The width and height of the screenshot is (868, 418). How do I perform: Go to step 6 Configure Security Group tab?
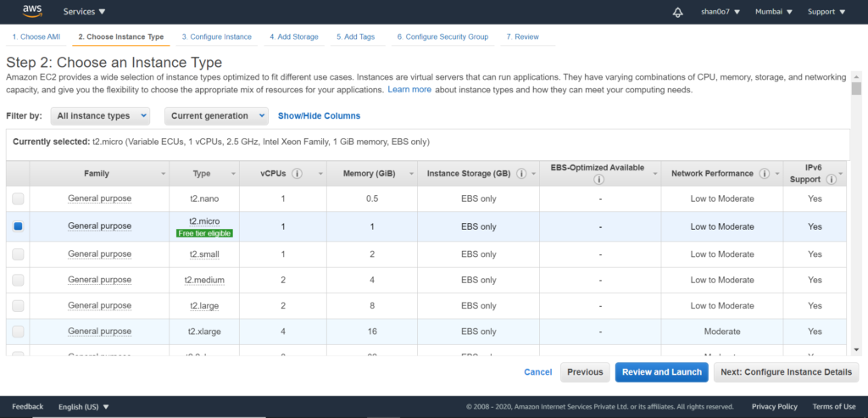442,37
